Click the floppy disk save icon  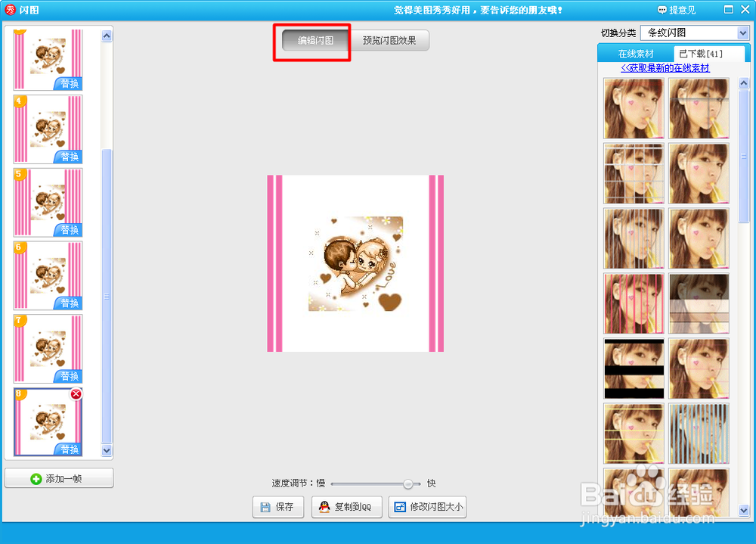click(x=265, y=507)
